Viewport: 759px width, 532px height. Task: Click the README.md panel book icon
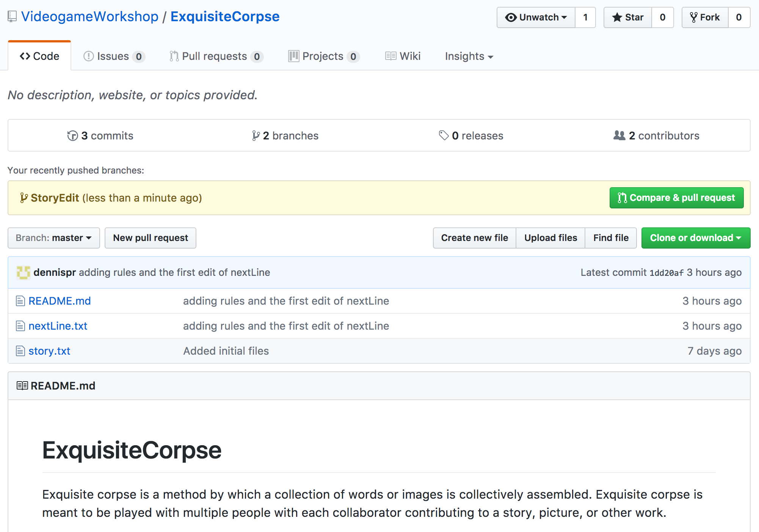click(22, 386)
